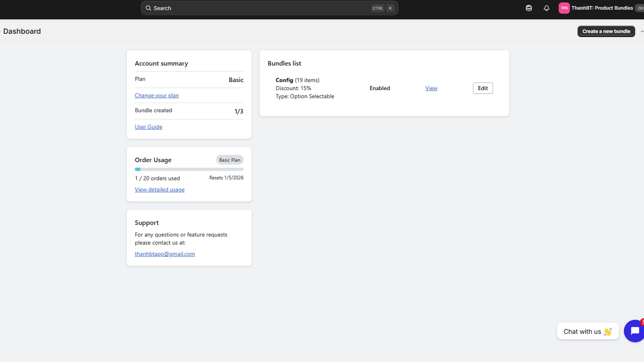644x362 pixels.
Task: Click the Basic Plan badge
Action: (x=230, y=160)
